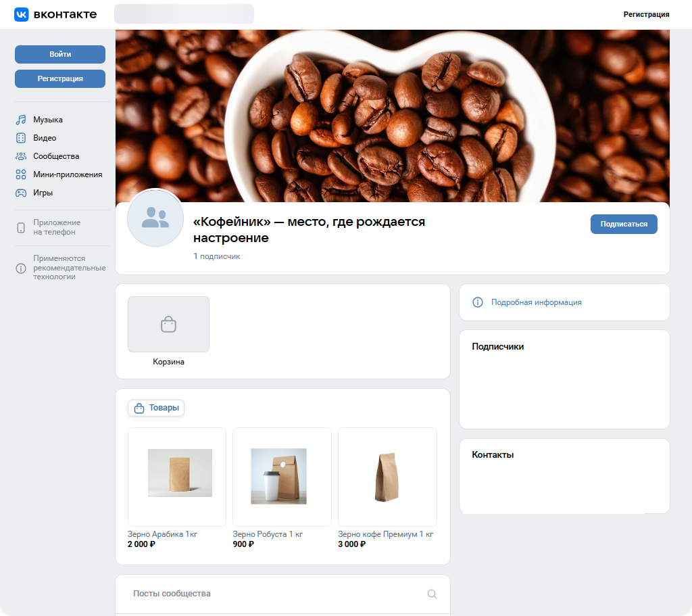Click Регистрация link in top header
The height and width of the screenshot is (616, 692).
[x=646, y=15]
